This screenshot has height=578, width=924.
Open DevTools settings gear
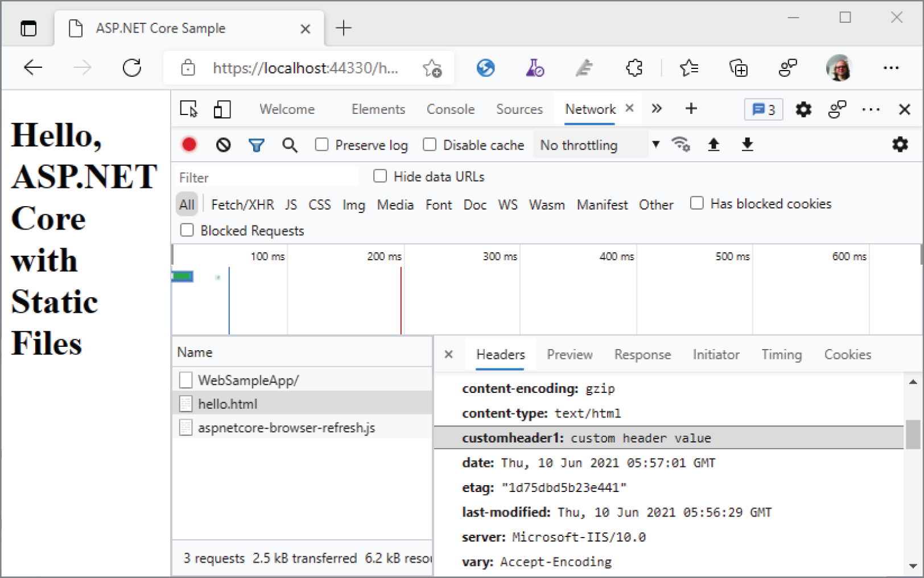click(803, 109)
